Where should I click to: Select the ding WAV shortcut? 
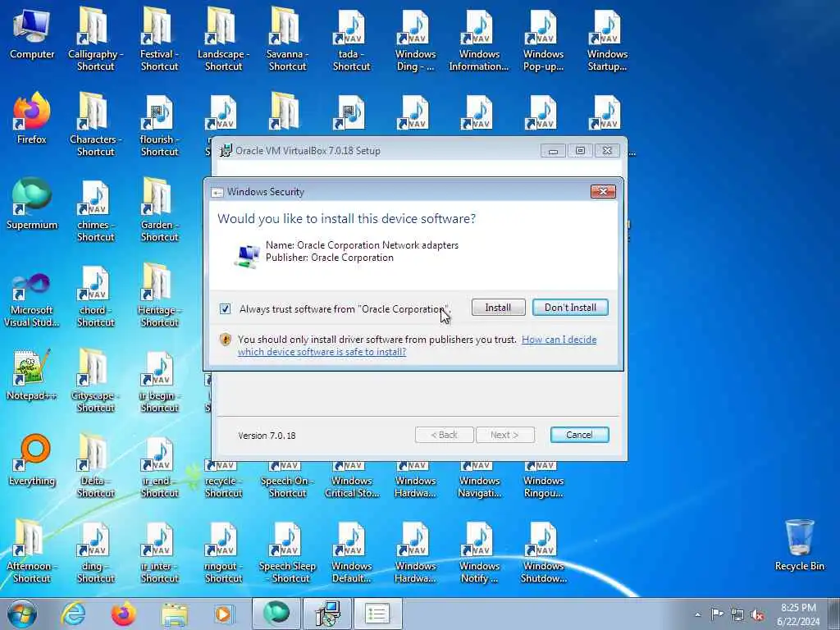click(x=95, y=552)
